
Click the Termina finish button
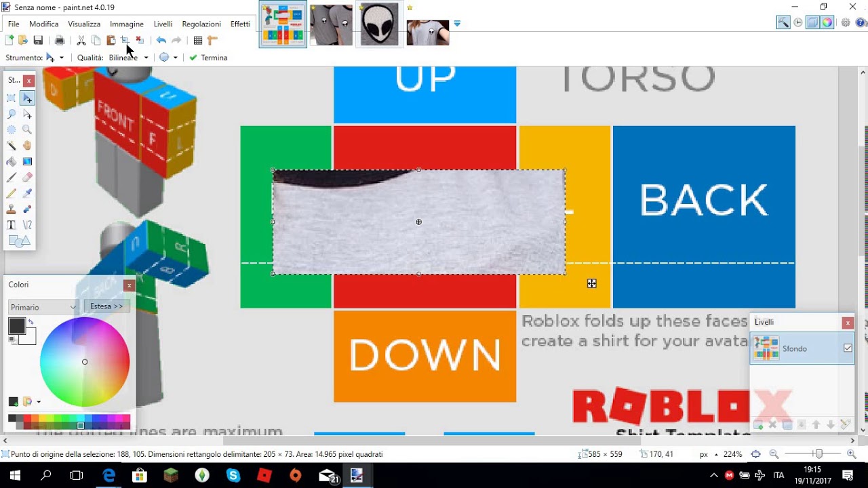pos(208,58)
